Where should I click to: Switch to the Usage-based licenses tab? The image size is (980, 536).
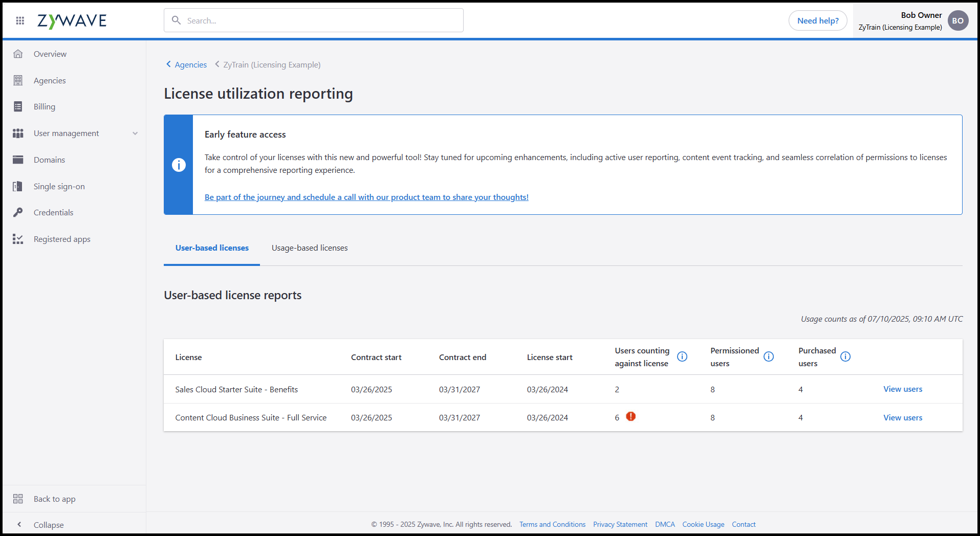click(309, 248)
